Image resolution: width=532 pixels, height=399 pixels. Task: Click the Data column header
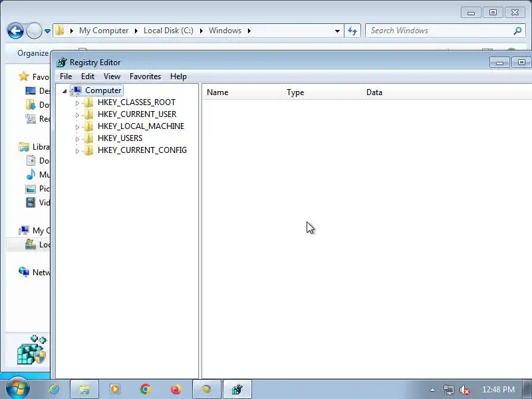pyautogui.click(x=447, y=92)
